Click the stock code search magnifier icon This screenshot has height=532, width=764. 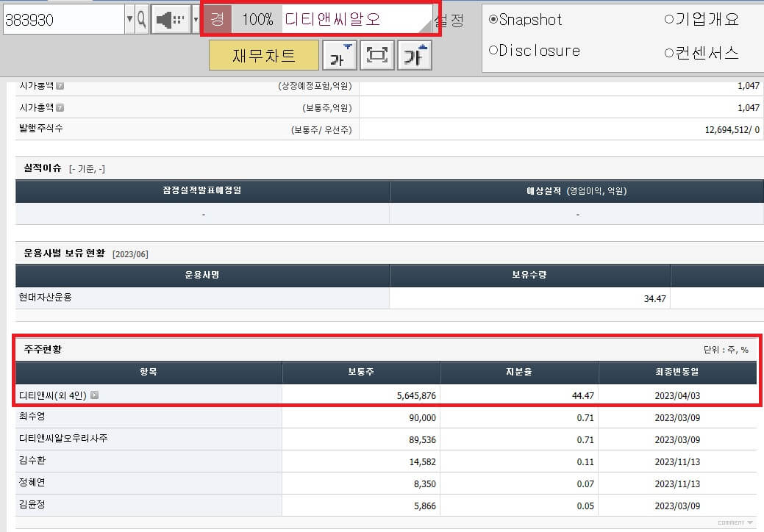pos(141,19)
